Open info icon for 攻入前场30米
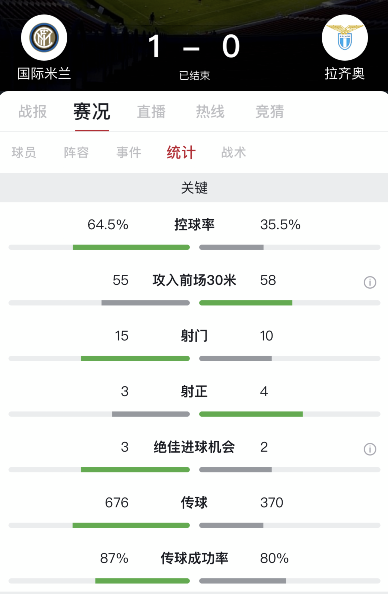This screenshot has height=594, width=388. [x=370, y=282]
